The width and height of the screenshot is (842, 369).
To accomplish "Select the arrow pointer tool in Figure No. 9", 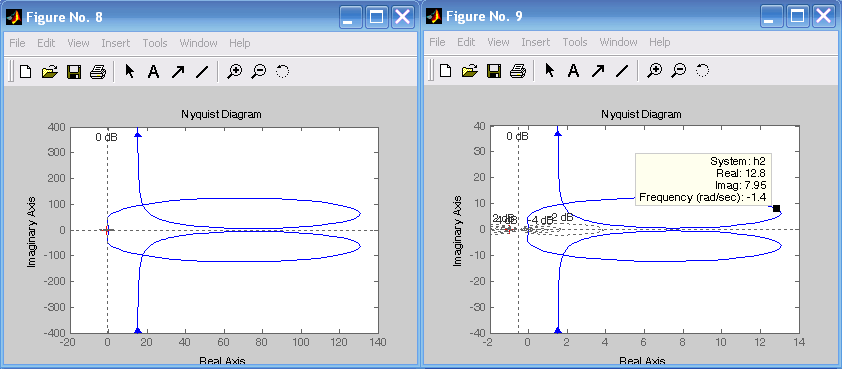I will [x=549, y=70].
